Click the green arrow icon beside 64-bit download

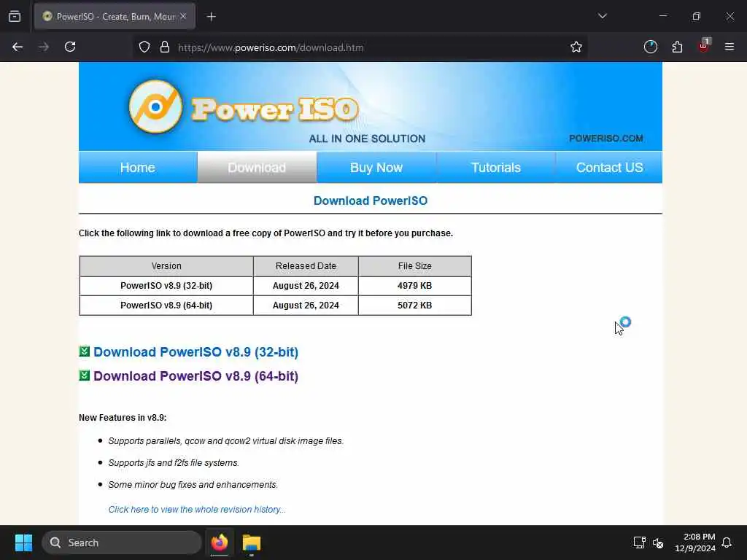click(85, 376)
